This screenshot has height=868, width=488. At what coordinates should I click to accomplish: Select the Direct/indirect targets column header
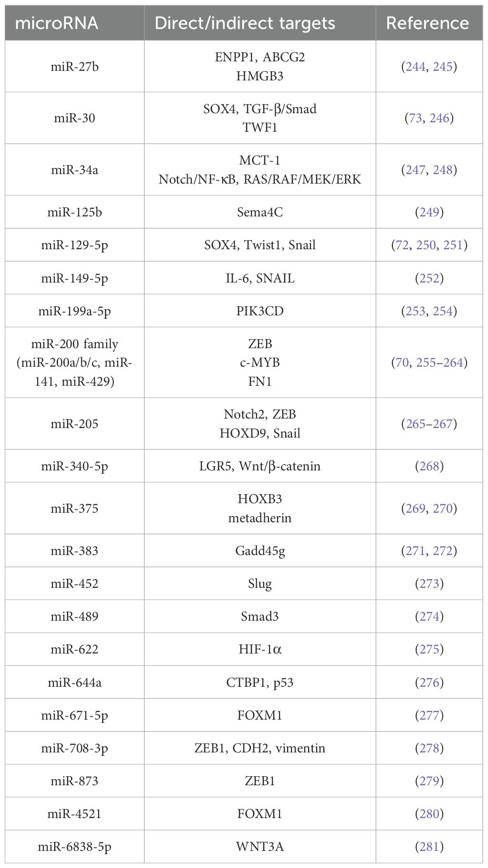click(245, 23)
